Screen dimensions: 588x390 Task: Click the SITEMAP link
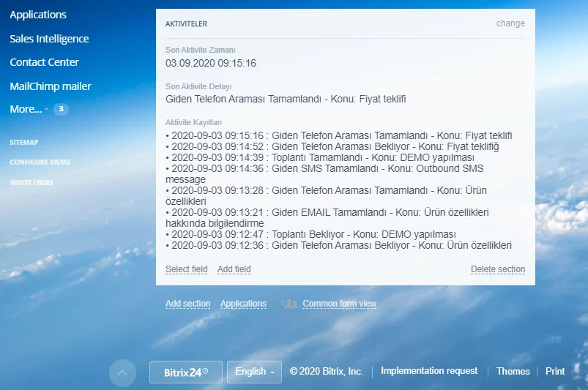[x=24, y=142]
